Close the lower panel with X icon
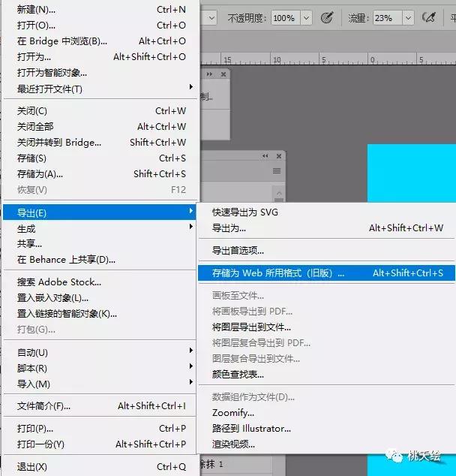Image resolution: width=456 pixels, height=476 pixels. (279, 156)
